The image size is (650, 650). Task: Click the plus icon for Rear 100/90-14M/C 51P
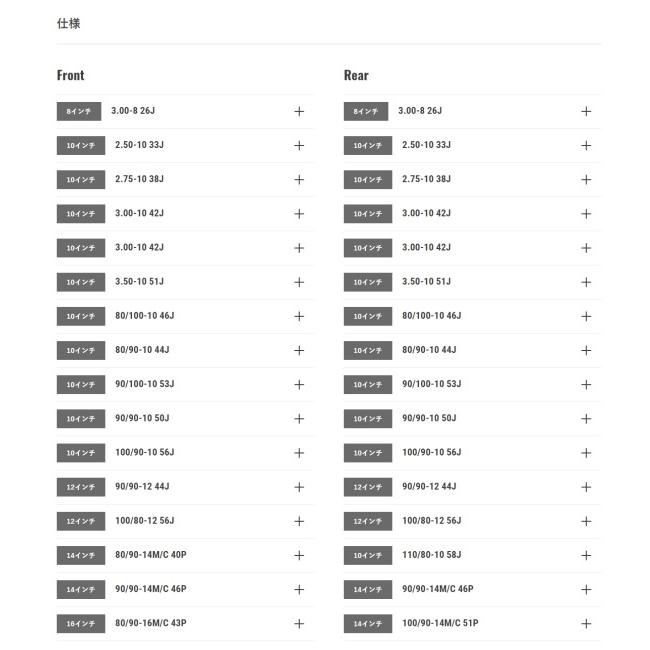[x=586, y=623]
